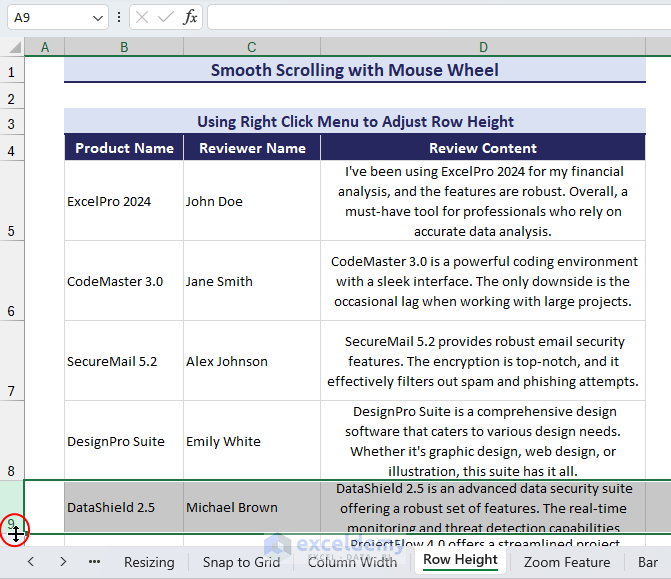The height and width of the screenshot is (579, 671).
Task: Select the Alex Johnson cell
Action: pos(252,361)
